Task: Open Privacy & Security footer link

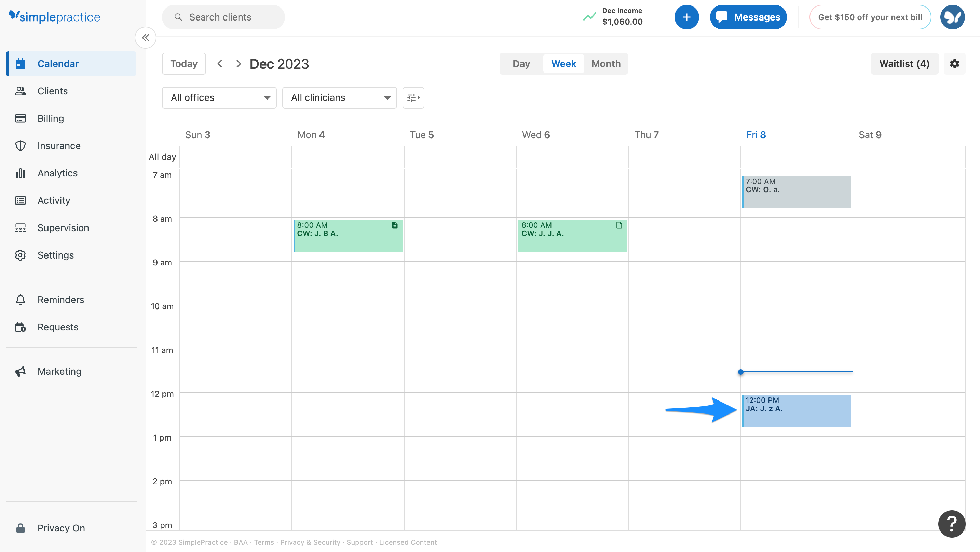Action: pos(310,542)
